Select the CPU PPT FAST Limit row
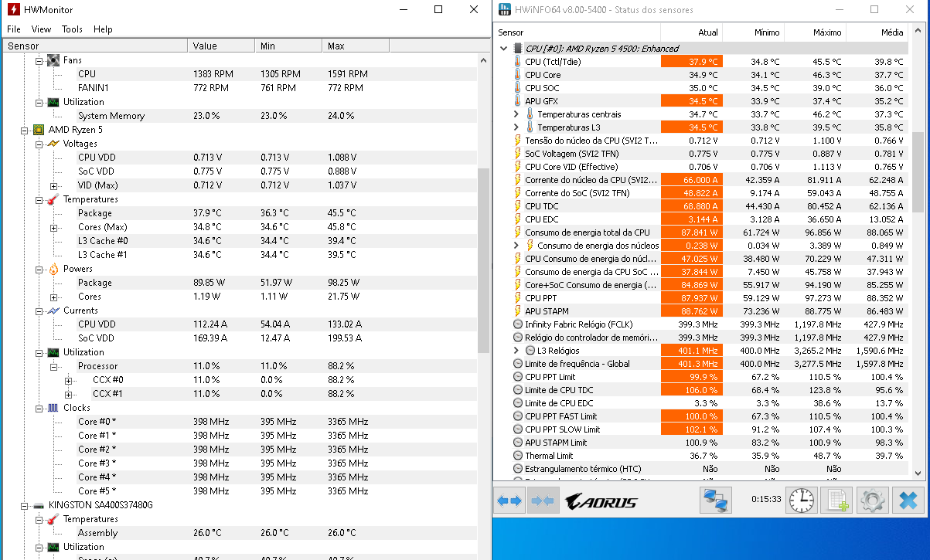This screenshot has height=560, width=930. click(702, 416)
